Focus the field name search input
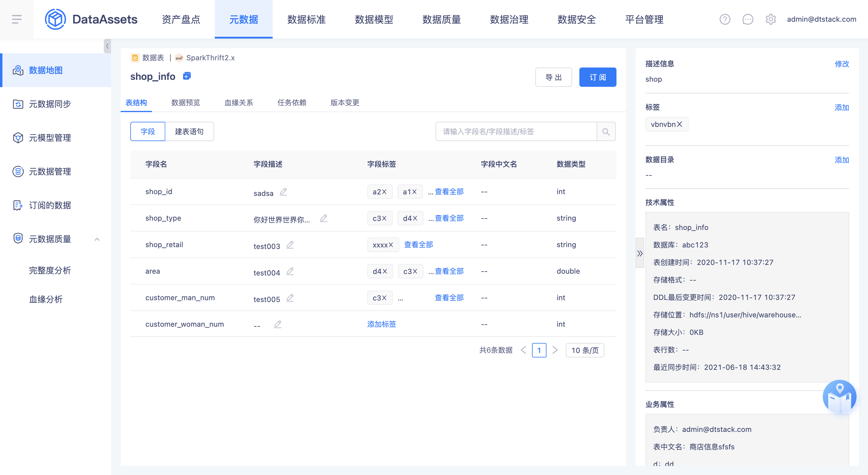 pyautogui.click(x=516, y=132)
